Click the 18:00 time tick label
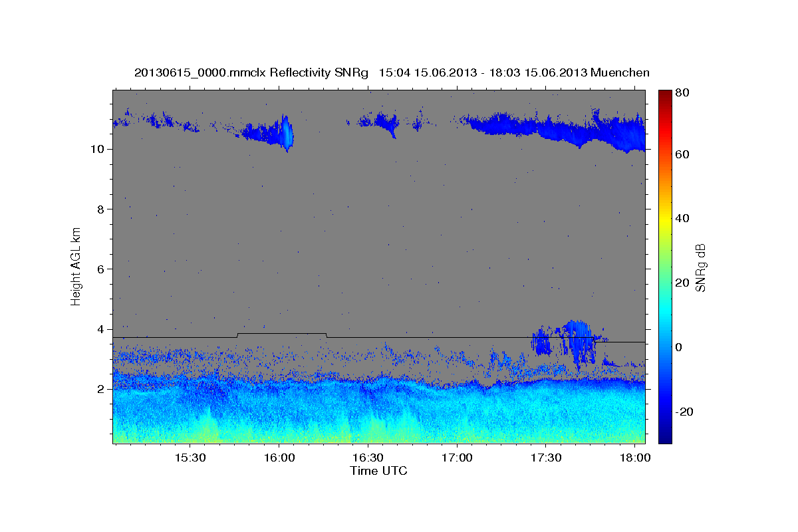Screen dimensions: 798x532 (635, 458)
